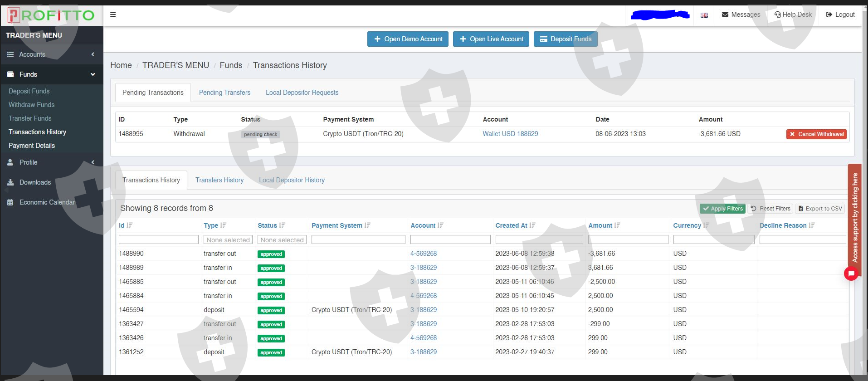Switch to the Pending Transfers tab
The width and height of the screenshot is (868, 381).
tap(224, 93)
